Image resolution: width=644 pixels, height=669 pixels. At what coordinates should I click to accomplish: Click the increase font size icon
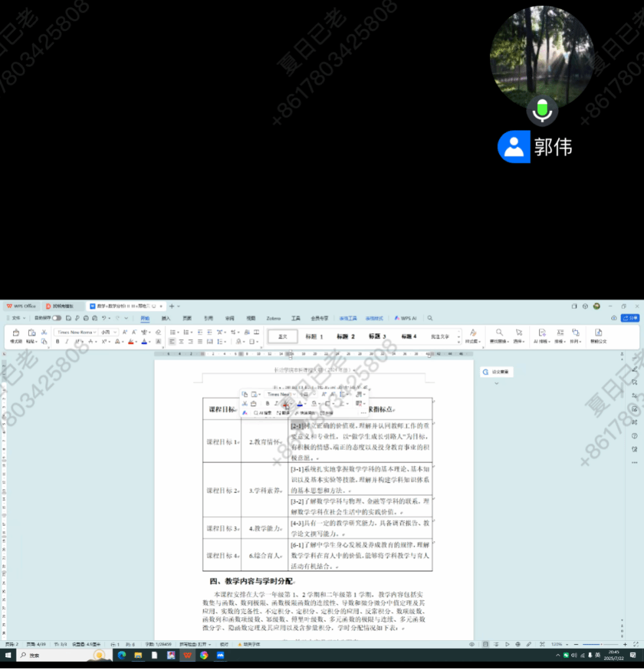tap(125, 332)
